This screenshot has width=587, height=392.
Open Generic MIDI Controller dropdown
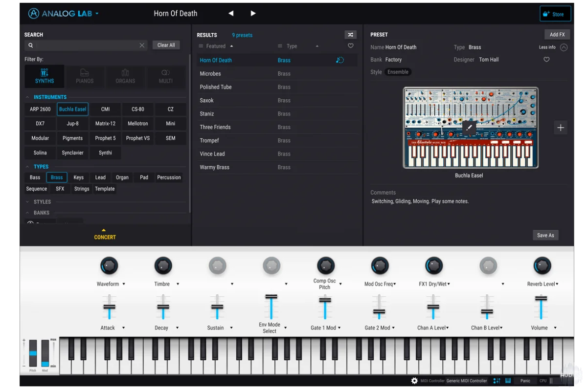[467, 381]
